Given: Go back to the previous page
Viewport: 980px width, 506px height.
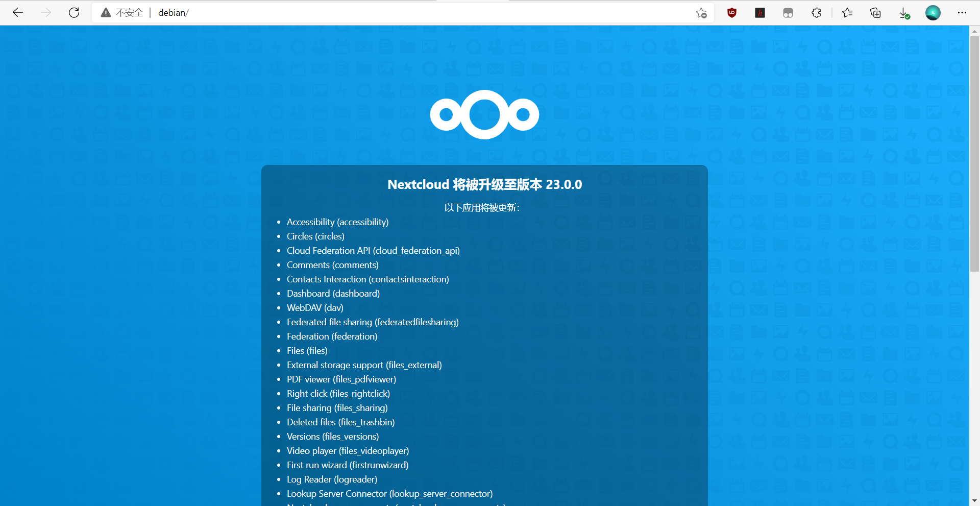Looking at the screenshot, I should (x=18, y=13).
